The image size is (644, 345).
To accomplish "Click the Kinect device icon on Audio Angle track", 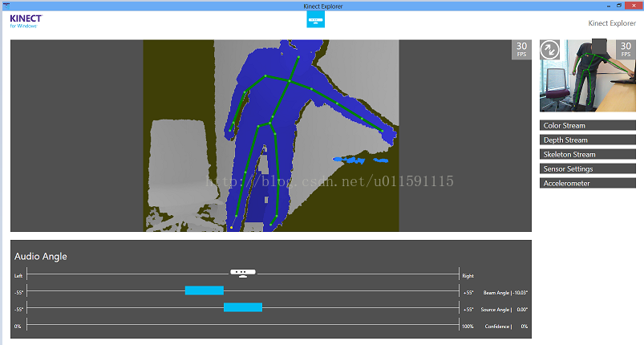I will [x=243, y=273].
